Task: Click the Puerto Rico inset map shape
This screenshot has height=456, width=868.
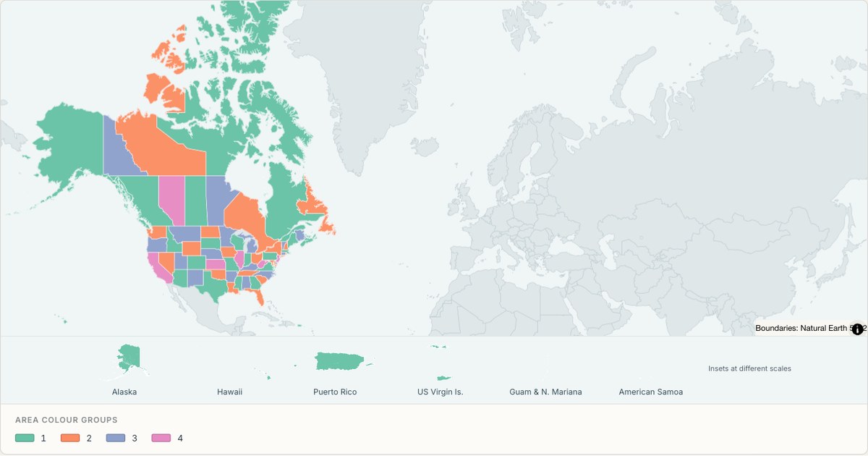Action: (341, 360)
